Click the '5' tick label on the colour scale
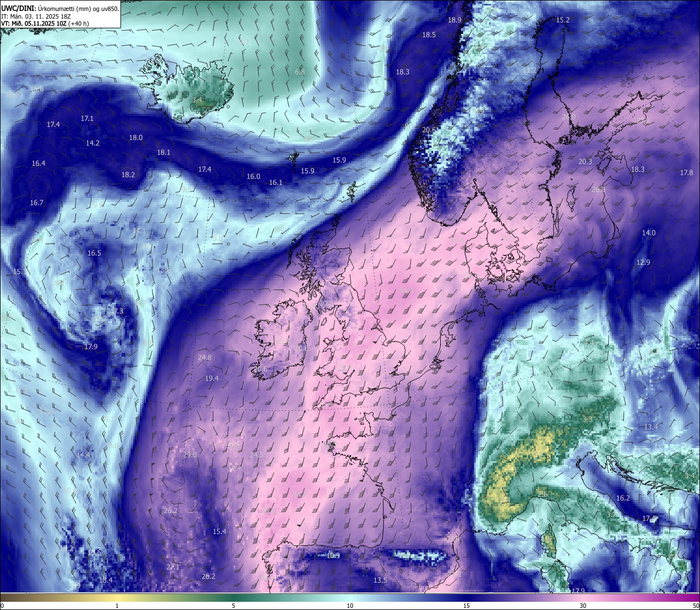 click(x=234, y=606)
